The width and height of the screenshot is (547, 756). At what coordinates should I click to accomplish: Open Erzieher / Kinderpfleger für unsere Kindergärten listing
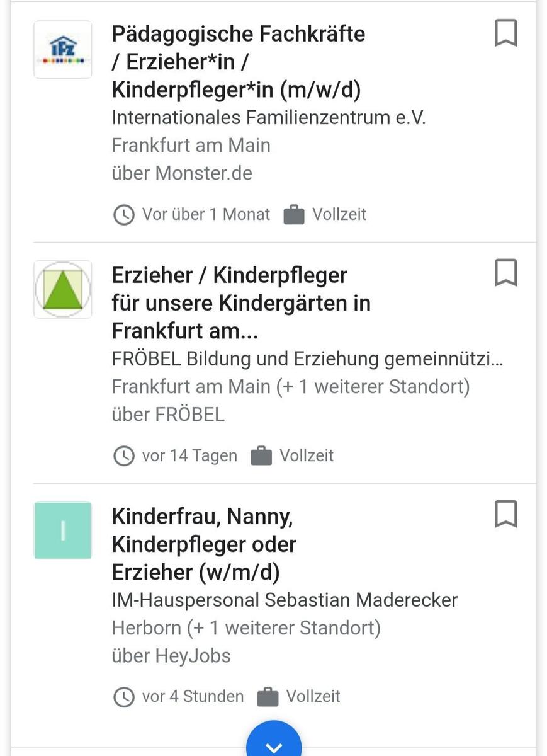(x=240, y=302)
